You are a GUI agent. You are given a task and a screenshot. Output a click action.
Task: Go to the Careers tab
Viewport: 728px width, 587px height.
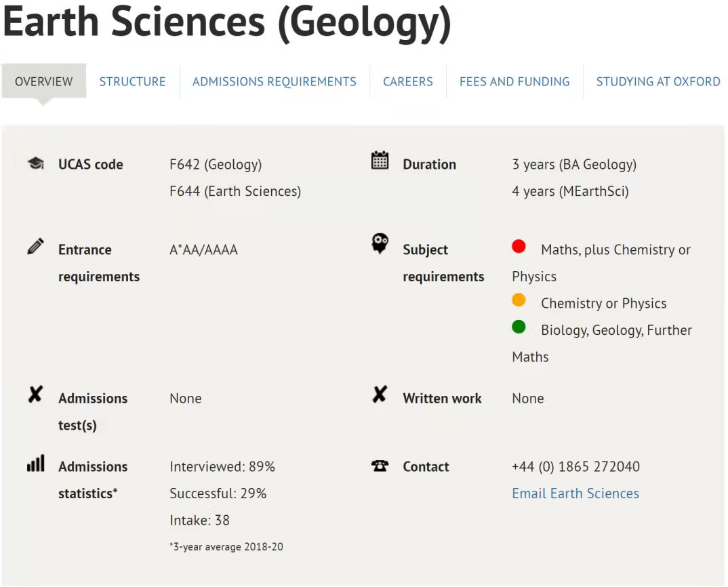tap(407, 81)
